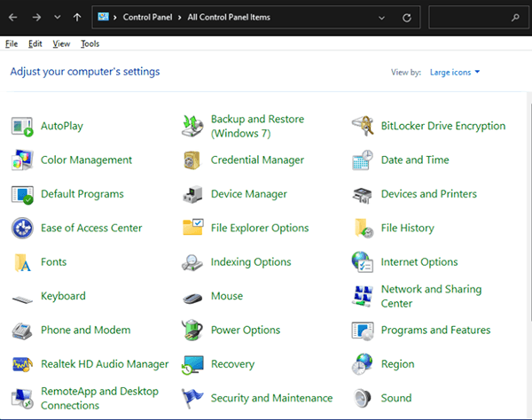Screen dimensions: 532x420
Task: Open the AutoPlay icon
Action: coord(22,126)
